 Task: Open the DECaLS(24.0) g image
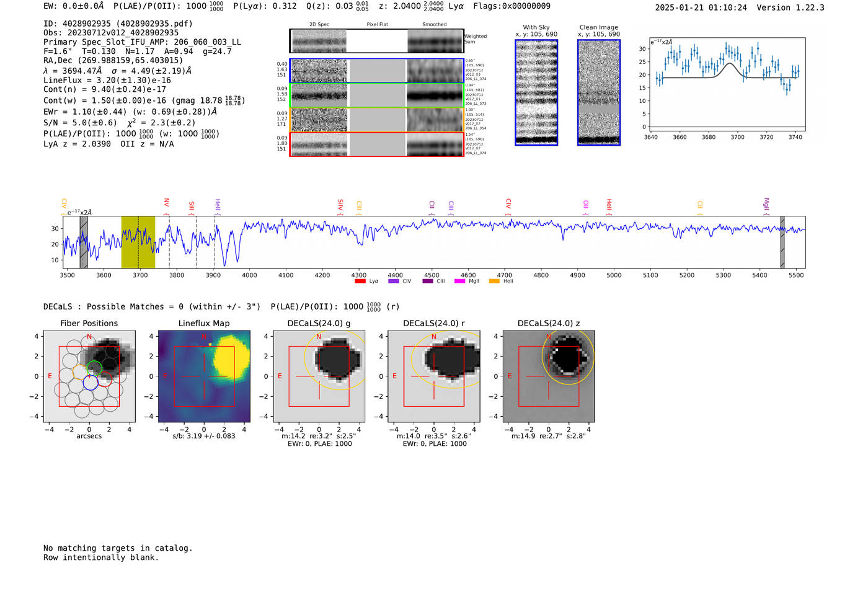pyautogui.click(x=319, y=376)
